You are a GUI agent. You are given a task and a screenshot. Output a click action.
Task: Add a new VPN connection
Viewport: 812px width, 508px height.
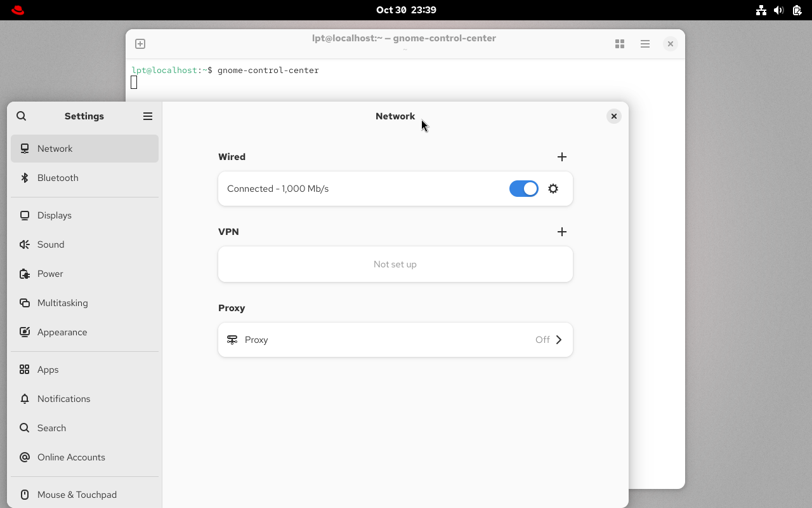click(561, 232)
